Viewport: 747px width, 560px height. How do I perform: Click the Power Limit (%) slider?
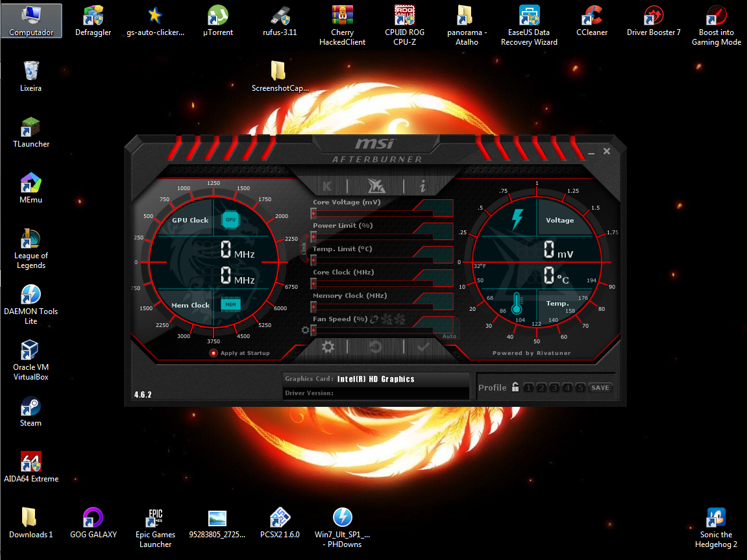(x=372, y=237)
